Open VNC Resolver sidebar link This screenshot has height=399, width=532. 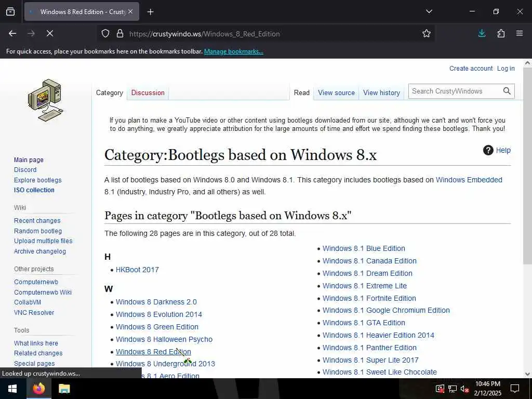(x=34, y=312)
